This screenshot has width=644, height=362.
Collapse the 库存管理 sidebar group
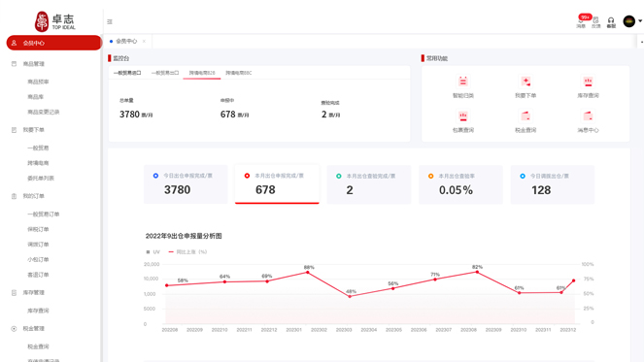(x=34, y=293)
